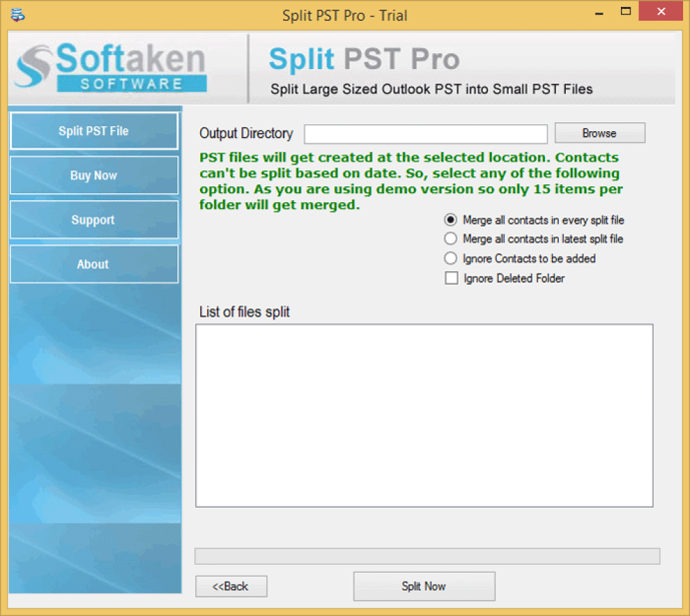This screenshot has height=616, width=690.
Task: Start splitting with Split Now button
Action: 424,586
